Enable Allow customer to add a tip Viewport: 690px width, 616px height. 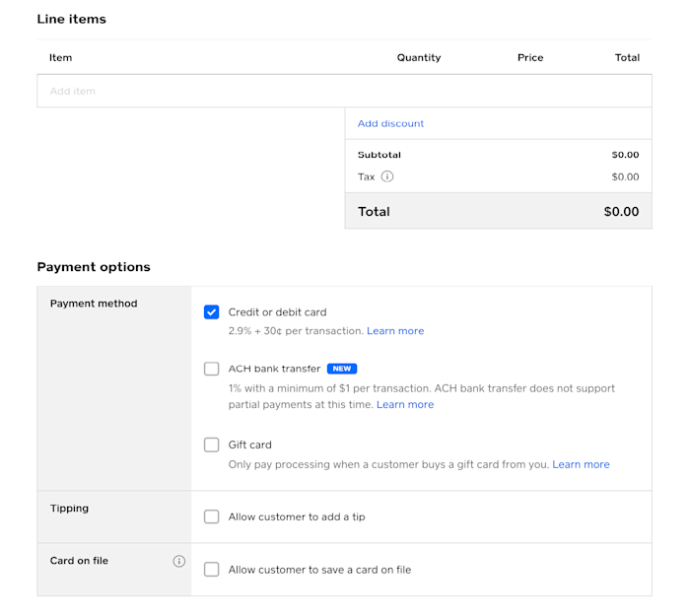pos(212,516)
